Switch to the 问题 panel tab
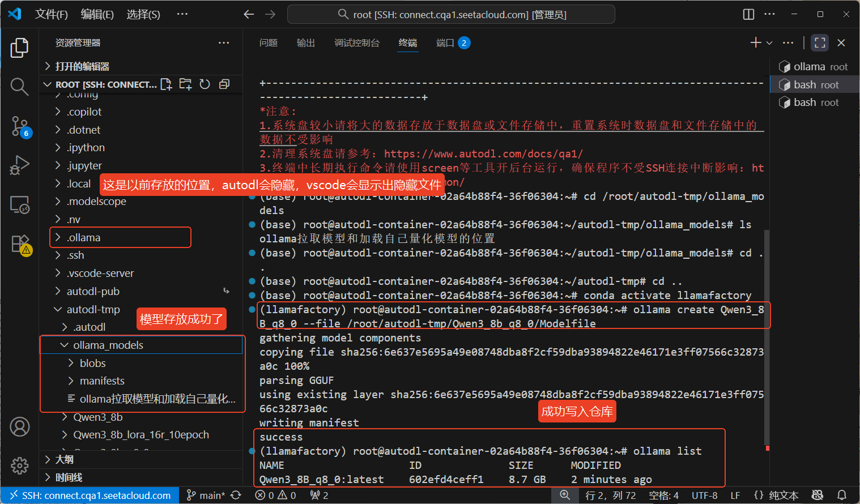The image size is (860, 504). coord(269,42)
